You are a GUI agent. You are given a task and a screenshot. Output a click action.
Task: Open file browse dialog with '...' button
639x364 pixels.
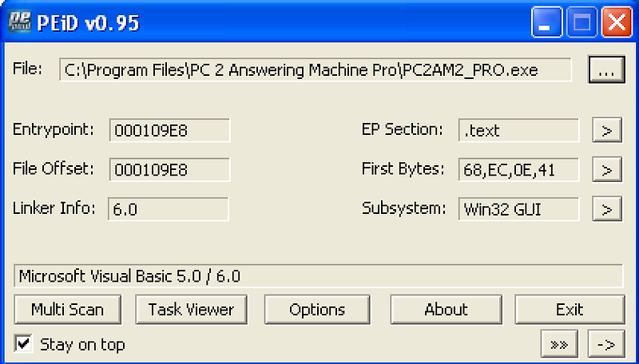(606, 70)
